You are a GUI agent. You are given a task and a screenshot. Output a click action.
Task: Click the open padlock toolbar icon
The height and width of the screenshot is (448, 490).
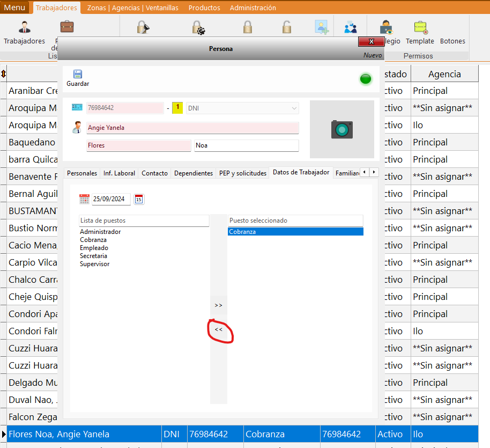pos(287,27)
